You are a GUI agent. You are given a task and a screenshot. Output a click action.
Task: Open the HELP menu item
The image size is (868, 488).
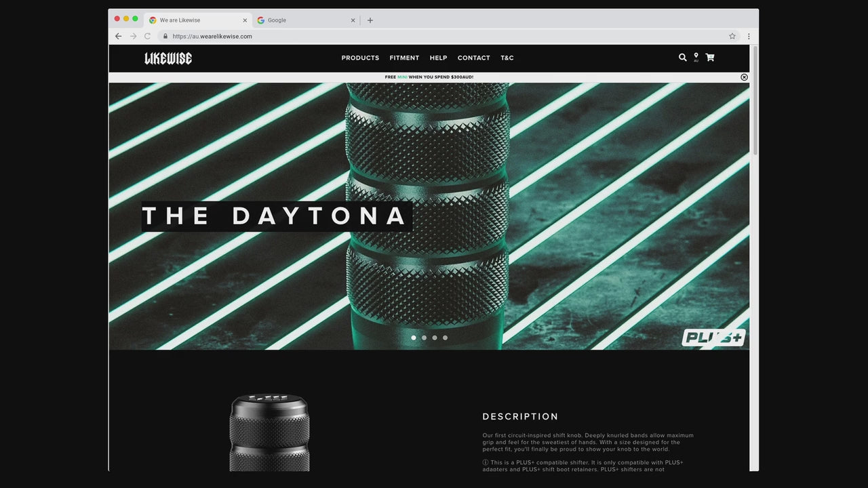pos(438,58)
